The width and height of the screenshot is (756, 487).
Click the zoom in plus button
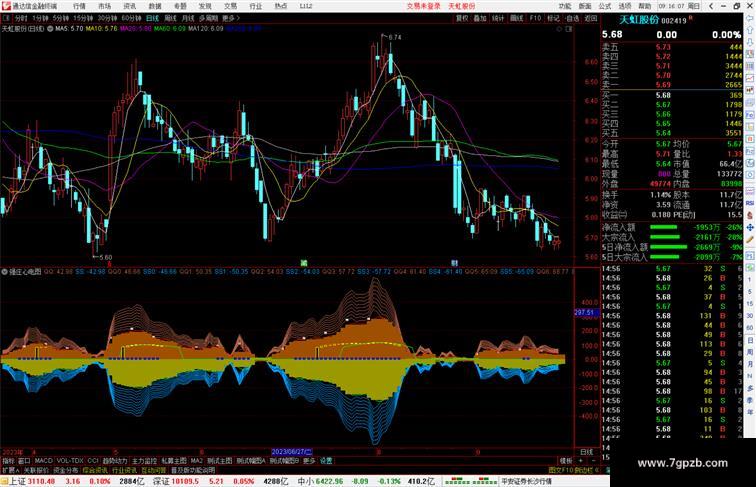pyautogui.click(x=580, y=461)
